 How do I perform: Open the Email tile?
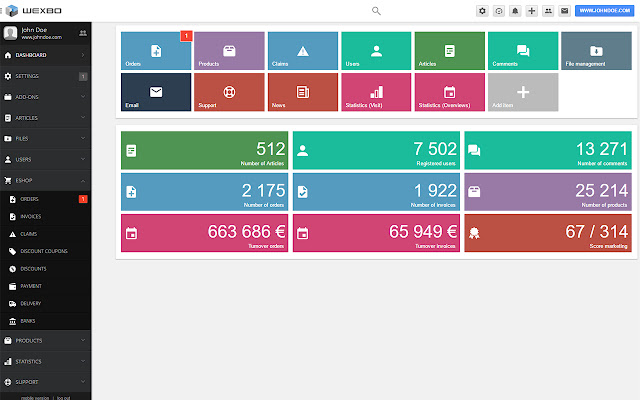tap(156, 92)
